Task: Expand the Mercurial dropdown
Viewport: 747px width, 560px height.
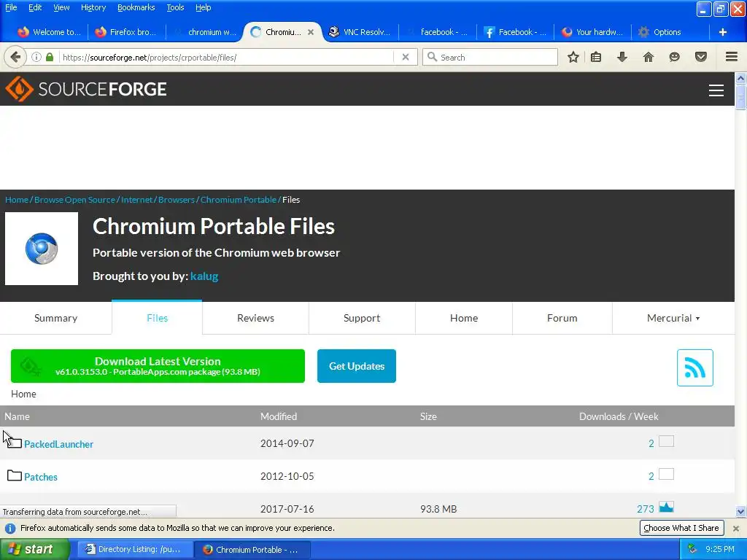Action: click(x=673, y=318)
